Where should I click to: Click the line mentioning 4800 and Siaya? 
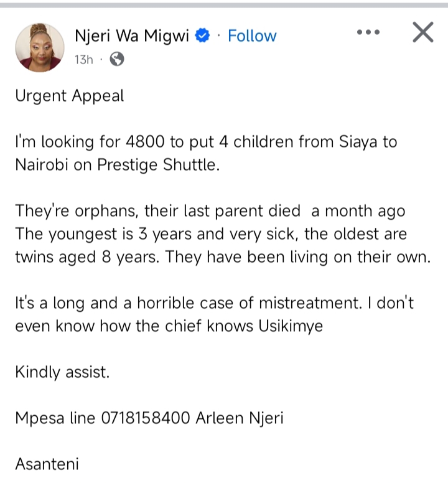[x=205, y=143]
